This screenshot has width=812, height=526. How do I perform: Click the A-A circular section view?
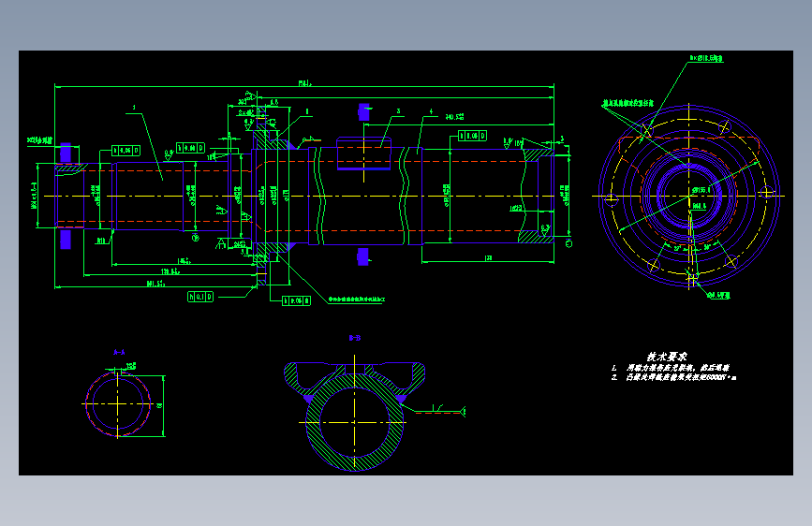(x=118, y=403)
